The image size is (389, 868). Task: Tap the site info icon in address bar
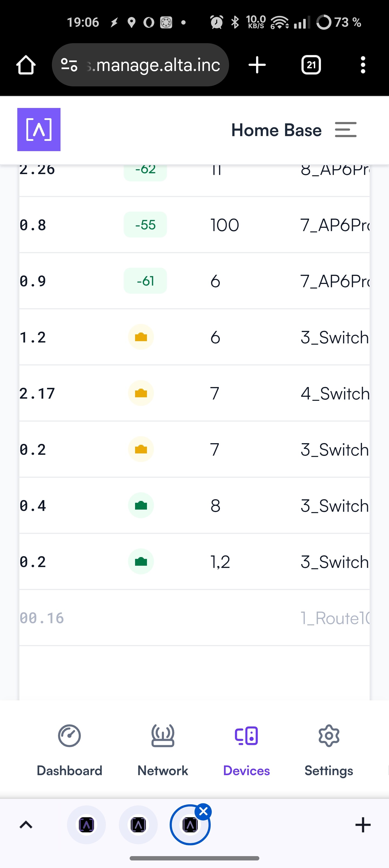pos(69,65)
